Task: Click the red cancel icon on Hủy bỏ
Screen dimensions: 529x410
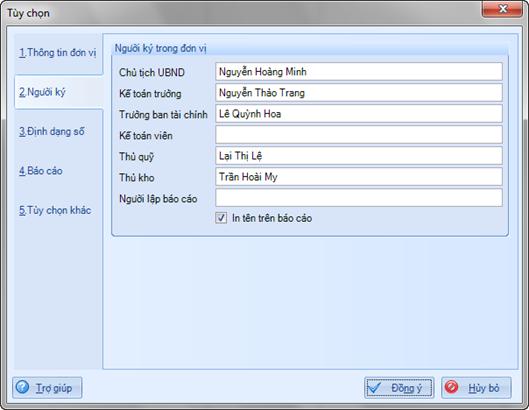Action: coord(451,387)
